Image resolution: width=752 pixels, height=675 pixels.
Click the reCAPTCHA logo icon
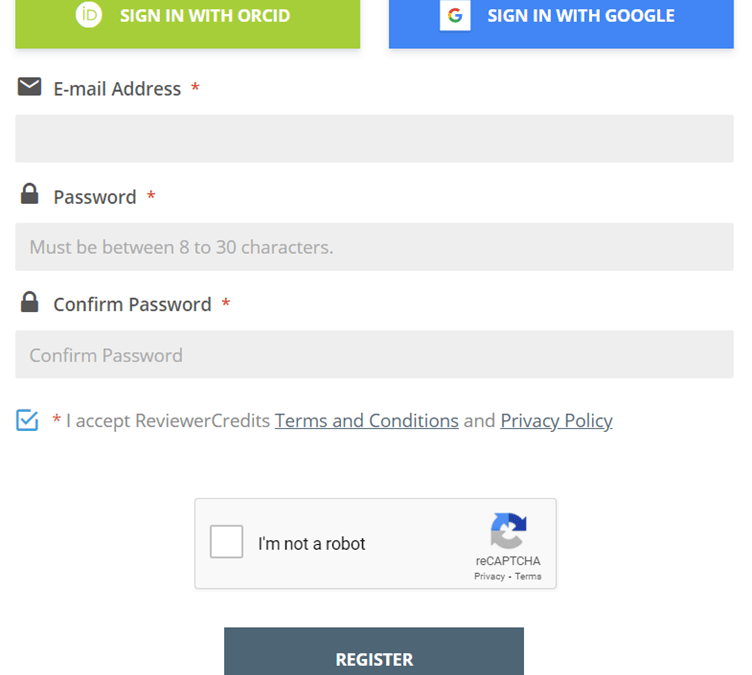(508, 531)
